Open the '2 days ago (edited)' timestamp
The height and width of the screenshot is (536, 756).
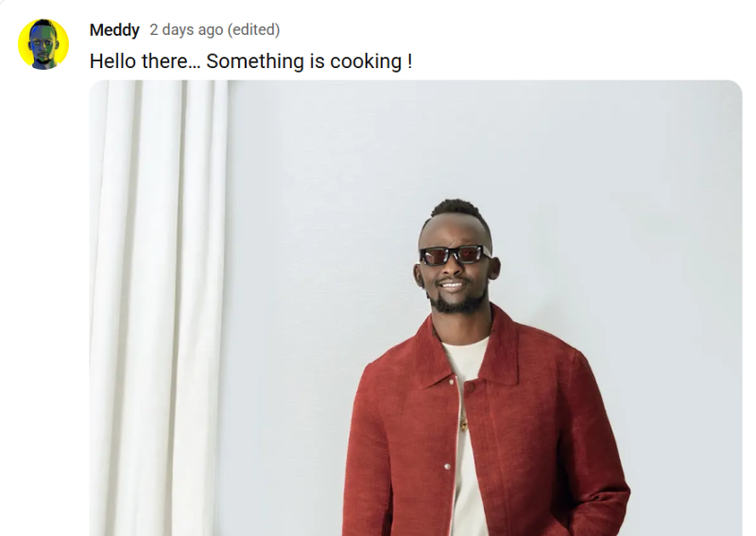pos(215,30)
